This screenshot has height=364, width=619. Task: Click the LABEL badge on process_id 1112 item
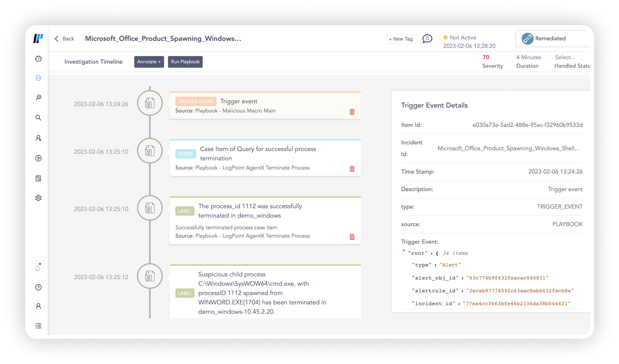(x=185, y=211)
